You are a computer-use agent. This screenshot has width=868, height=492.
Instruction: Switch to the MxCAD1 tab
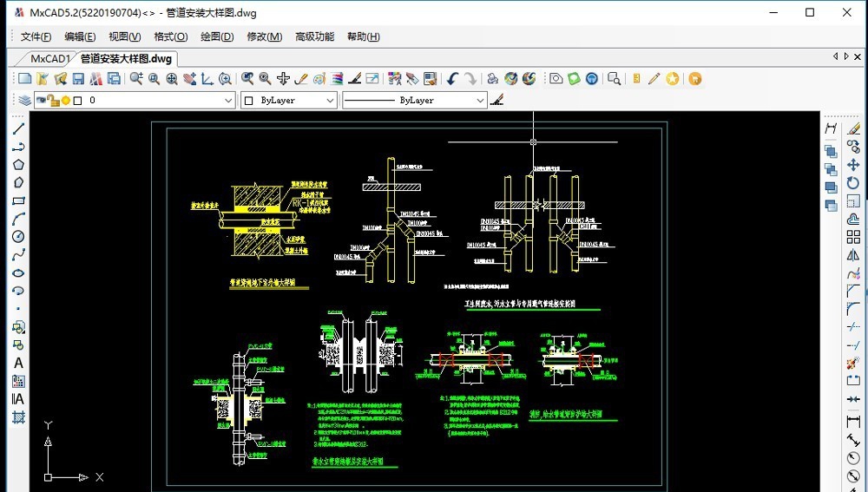tap(49, 59)
